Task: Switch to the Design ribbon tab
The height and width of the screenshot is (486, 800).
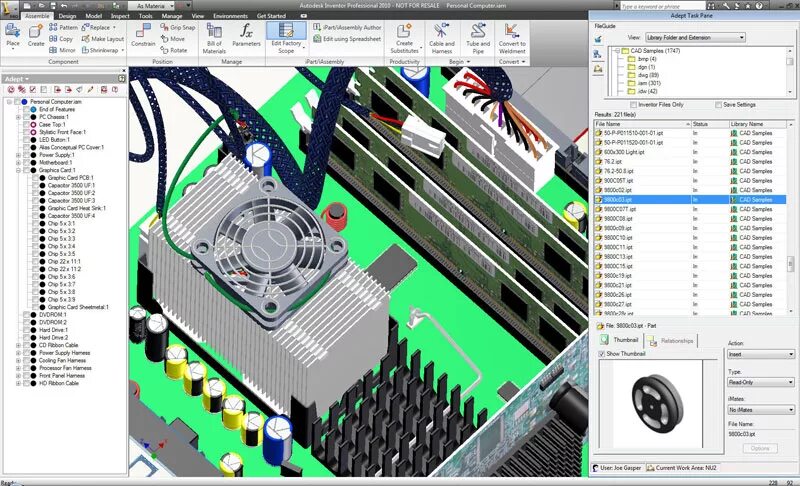Action: (x=67, y=16)
